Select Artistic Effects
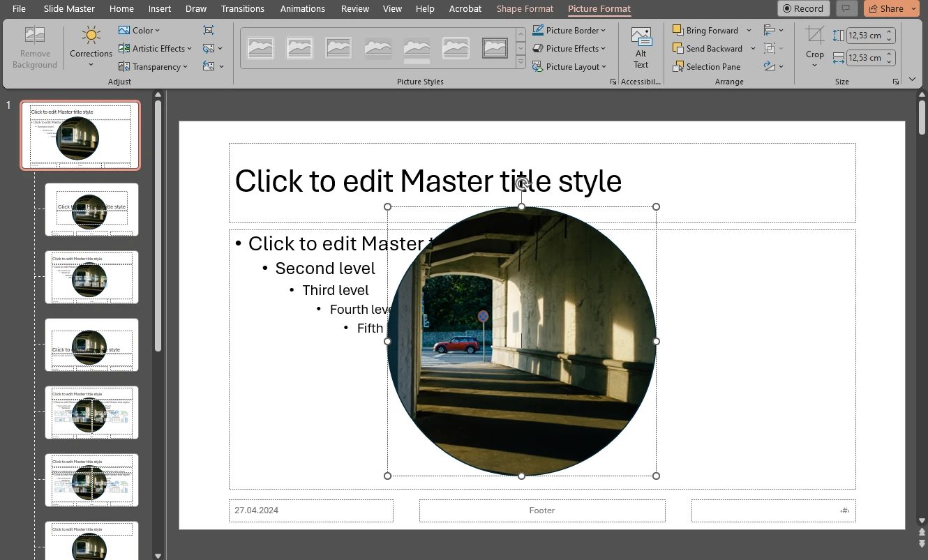The width and height of the screenshot is (928, 560). tap(154, 48)
